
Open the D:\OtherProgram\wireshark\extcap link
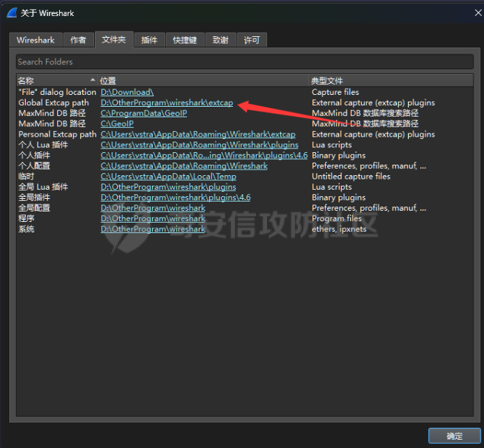click(167, 103)
